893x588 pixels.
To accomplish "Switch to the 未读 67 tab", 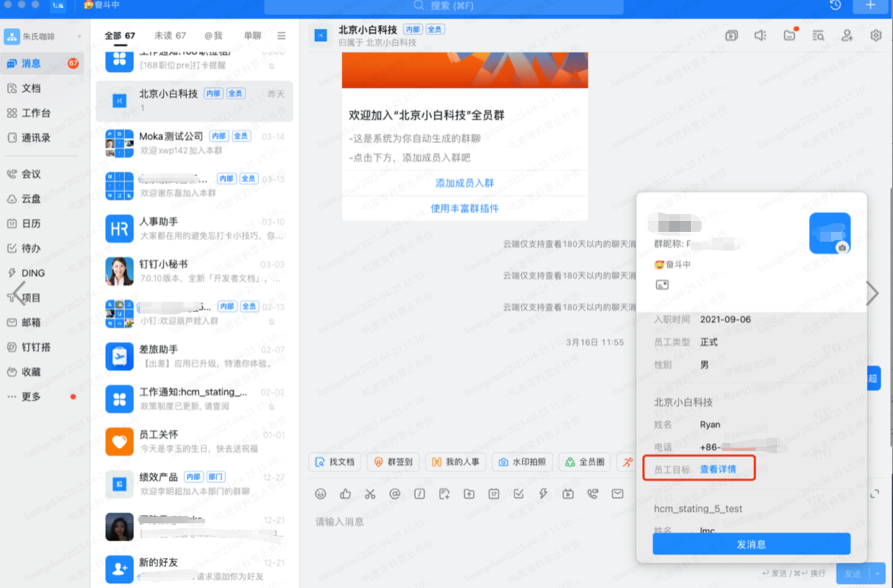I will coord(170,35).
